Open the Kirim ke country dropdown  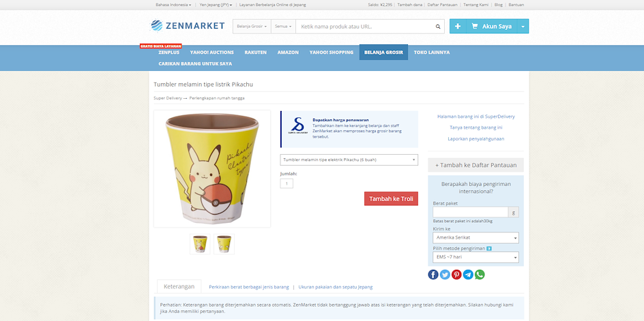pyautogui.click(x=475, y=238)
